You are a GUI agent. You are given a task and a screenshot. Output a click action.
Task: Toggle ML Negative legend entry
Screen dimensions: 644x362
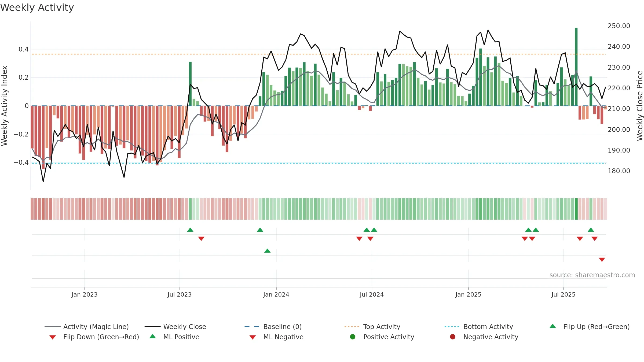(x=276, y=337)
